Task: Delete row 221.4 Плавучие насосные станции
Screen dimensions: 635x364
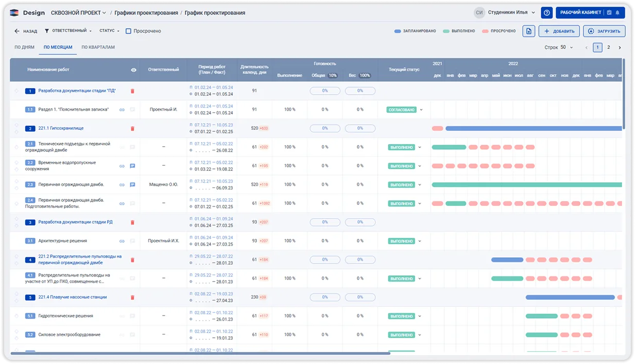Action: [132, 297]
